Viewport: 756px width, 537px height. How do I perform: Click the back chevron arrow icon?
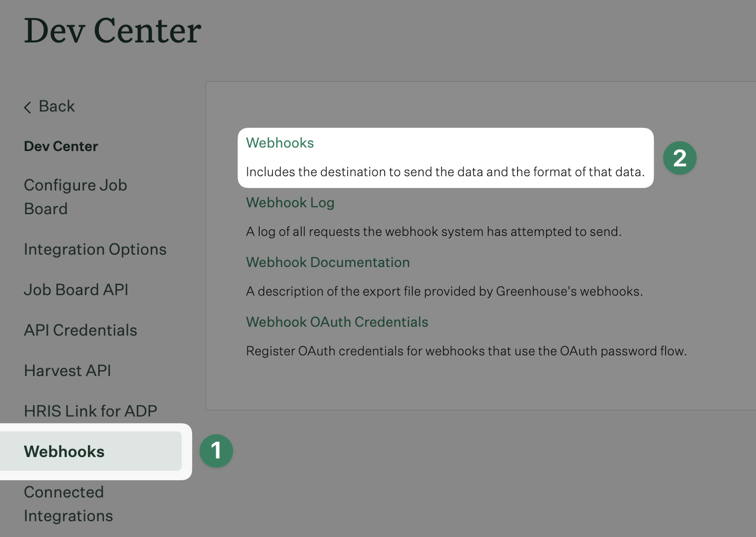[28, 107]
